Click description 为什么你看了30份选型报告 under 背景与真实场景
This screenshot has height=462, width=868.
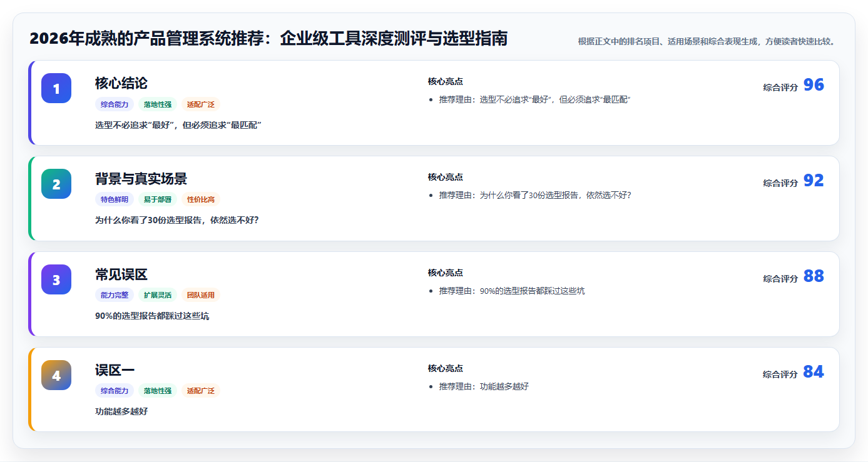tap(177, 221)
